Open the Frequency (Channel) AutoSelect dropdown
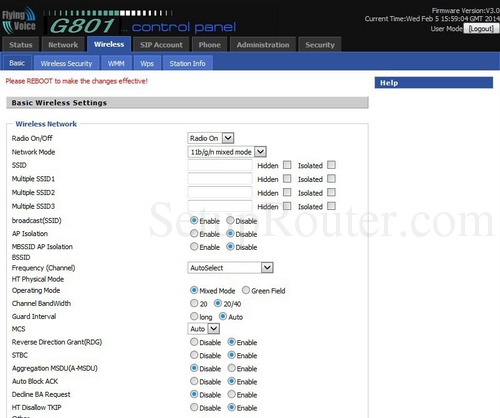This screenshot has width=500, height=418. (x=230, y=268)
